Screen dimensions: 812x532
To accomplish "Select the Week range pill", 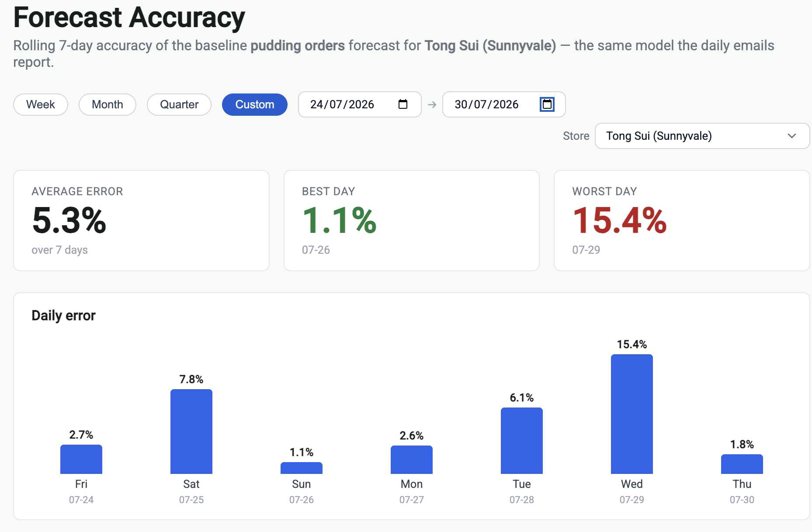I will 41,104.
